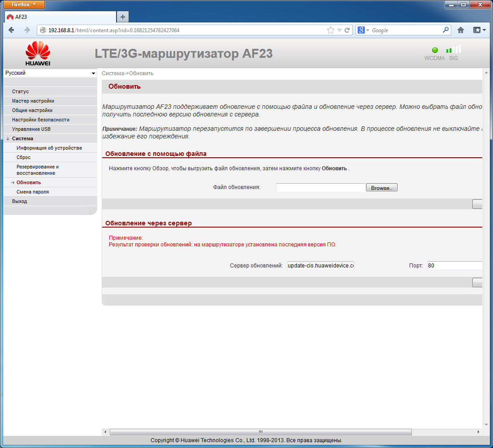Click the Выход menu item
This screenshot has height=448, width=493.
click(50, 201)
